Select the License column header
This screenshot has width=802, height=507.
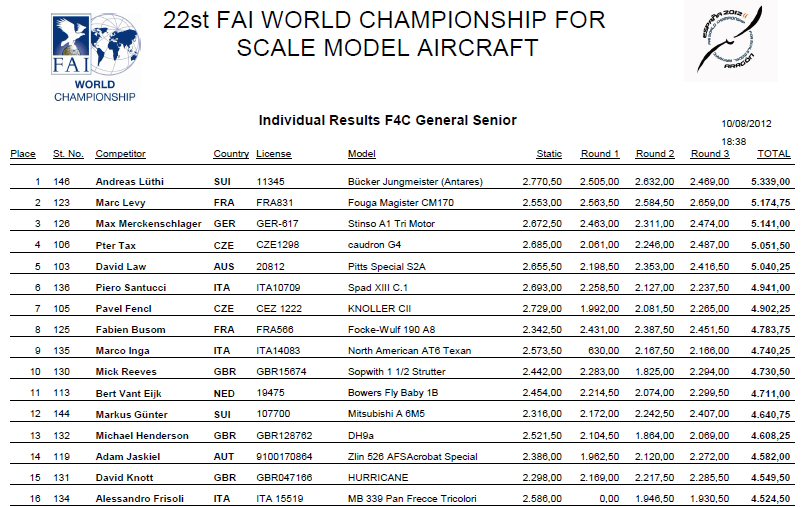(x=274, y=153)
